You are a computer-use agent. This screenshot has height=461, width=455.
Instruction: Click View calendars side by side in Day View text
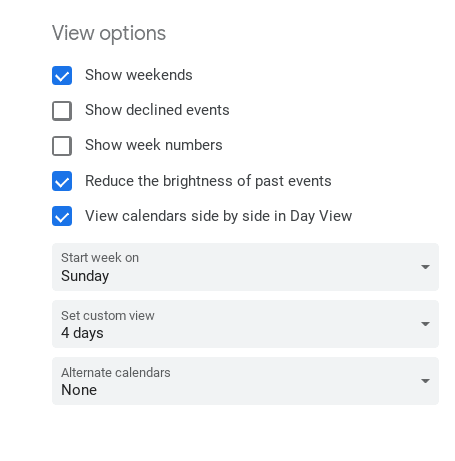(219, 216)
